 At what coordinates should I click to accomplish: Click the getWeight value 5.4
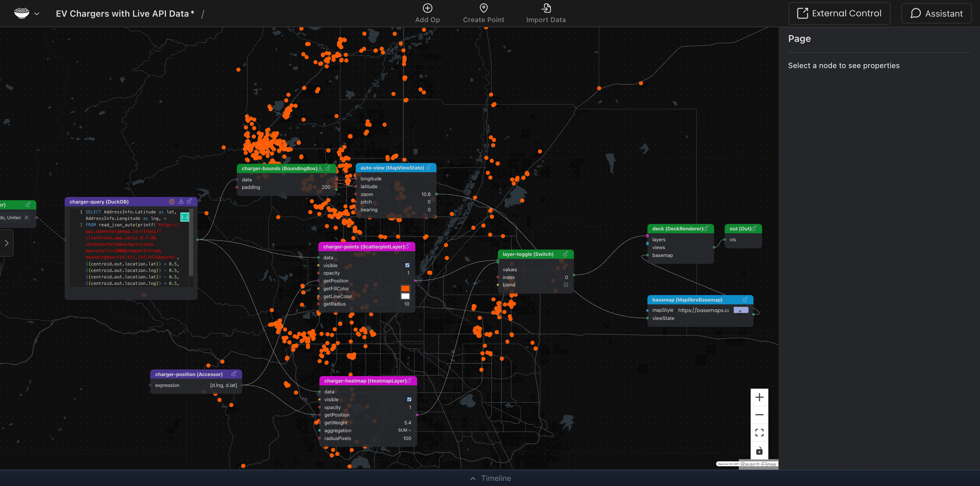[x=407, y=422]
